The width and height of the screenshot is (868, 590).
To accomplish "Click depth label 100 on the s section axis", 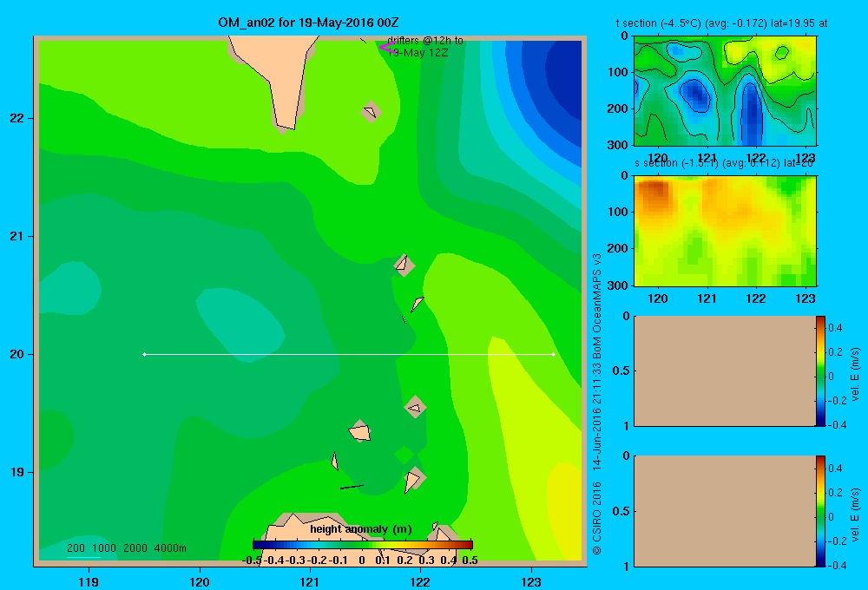I will coord(618,212).
